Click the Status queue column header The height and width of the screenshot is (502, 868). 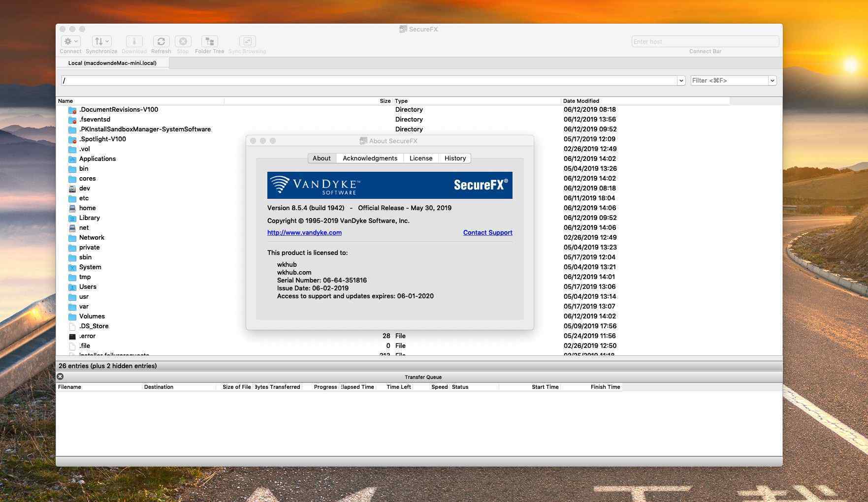click(x=475, y=387)
